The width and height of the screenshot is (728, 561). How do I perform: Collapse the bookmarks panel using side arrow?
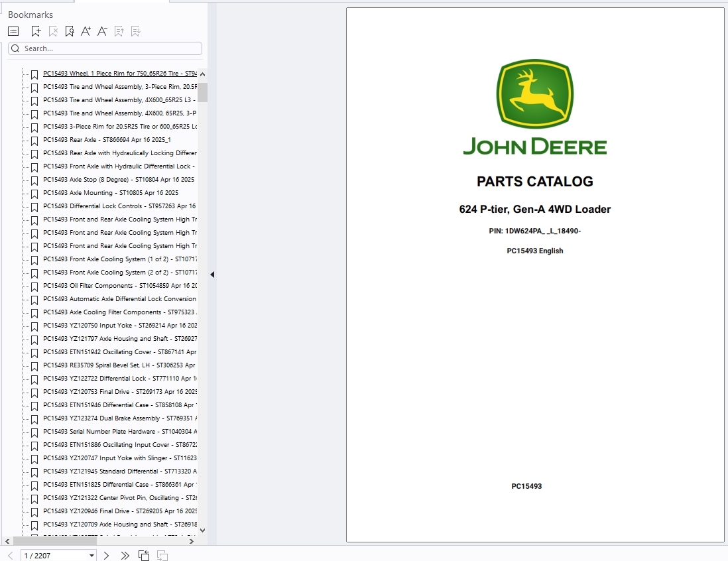pyautogui.click(x=212, y=275)
